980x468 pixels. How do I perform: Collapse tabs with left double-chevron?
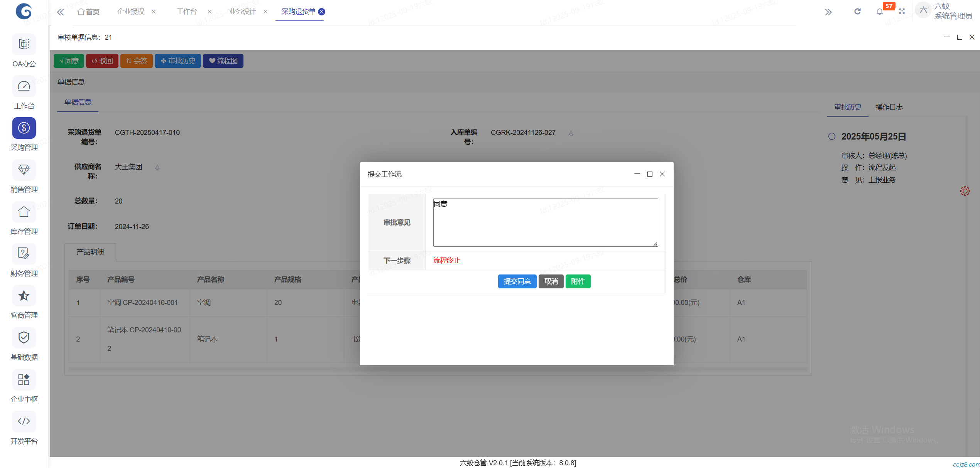tap(61, 12)
